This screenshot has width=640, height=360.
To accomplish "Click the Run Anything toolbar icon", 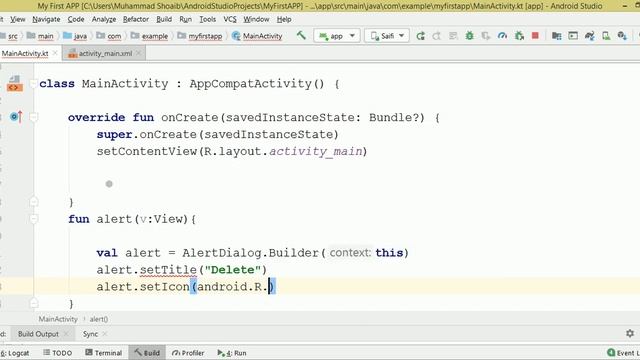I will coord(573,36).
